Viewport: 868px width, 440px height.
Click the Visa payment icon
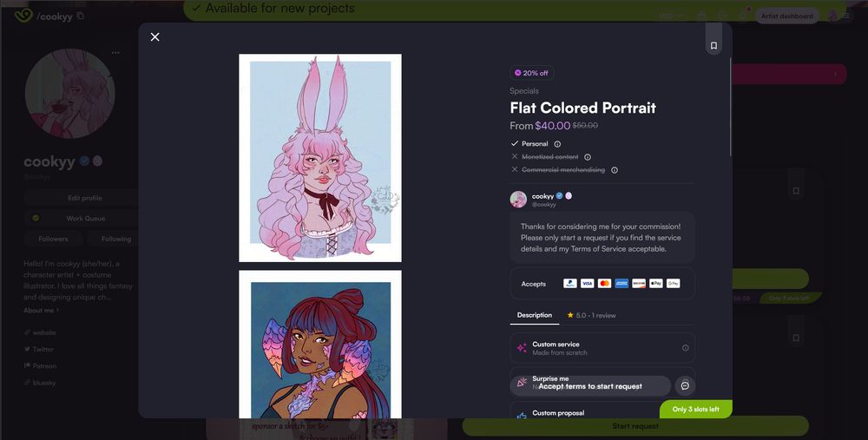point(587,284)
